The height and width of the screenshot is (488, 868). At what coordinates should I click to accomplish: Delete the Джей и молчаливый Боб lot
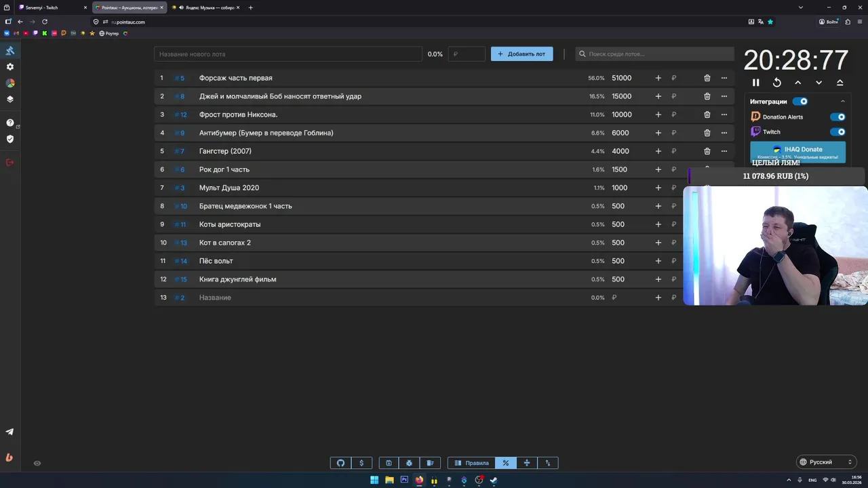[x=707, y=96]
